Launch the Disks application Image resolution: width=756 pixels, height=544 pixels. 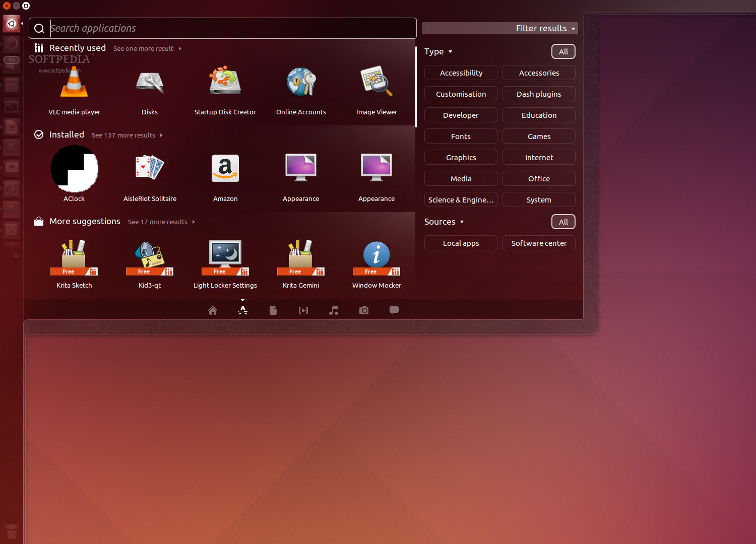[150, 91]
